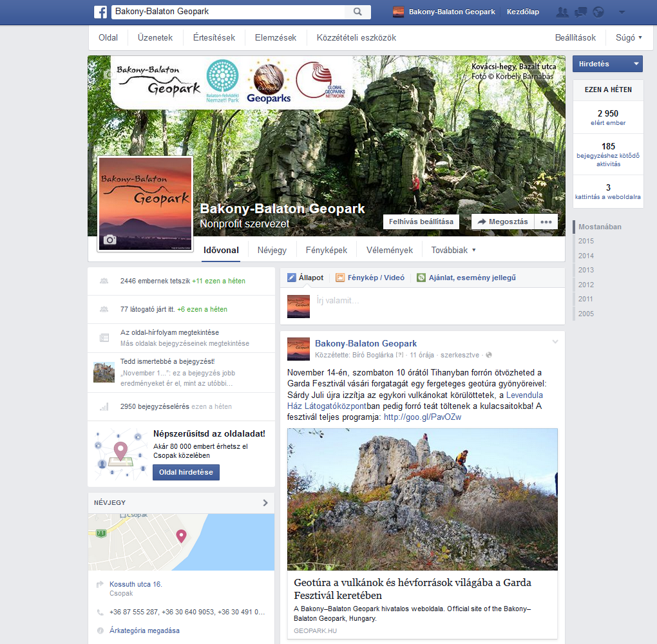Open the Értesítések tab
The width and height of the screenshot is (657, 644).
(x=214, y=38)
